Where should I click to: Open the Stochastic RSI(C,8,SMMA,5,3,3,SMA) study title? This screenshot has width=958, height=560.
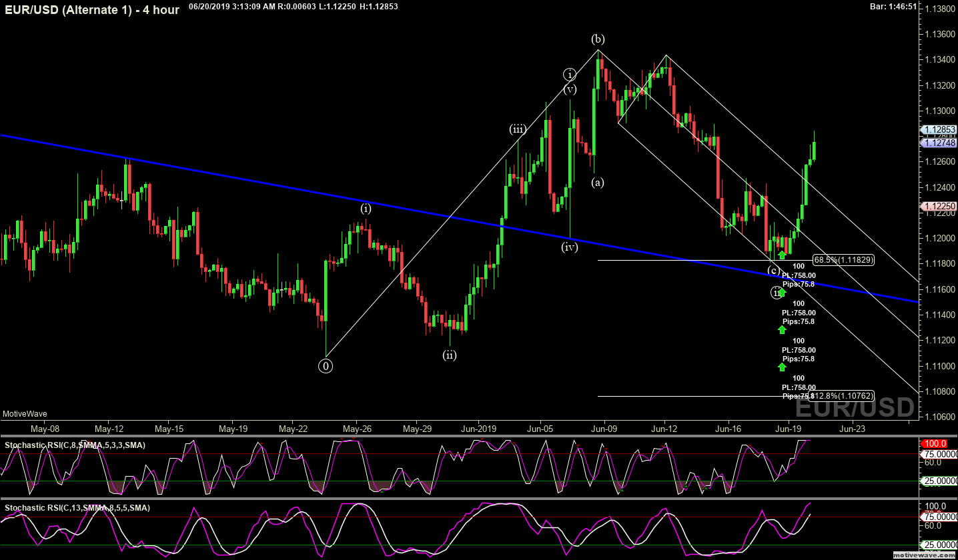[x=75, y=445]
